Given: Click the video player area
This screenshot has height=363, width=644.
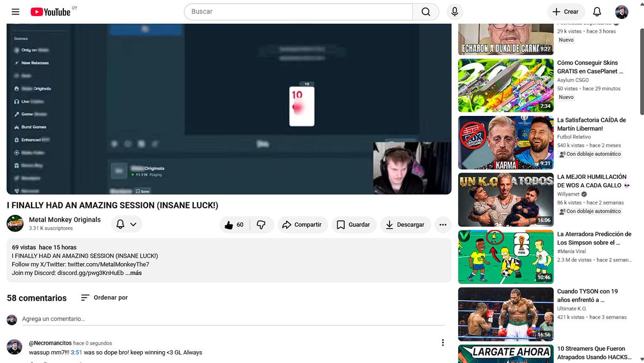Looking at the screenshot, I should [x=229, y=109].
